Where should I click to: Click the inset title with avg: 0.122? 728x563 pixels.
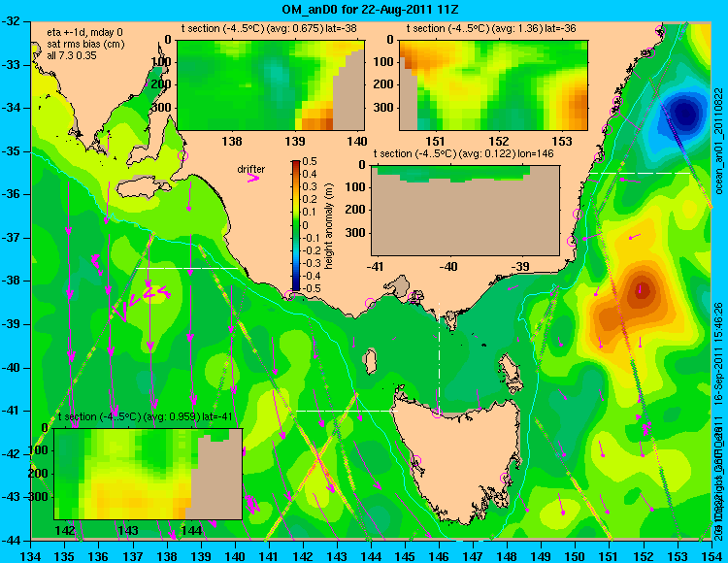(x=463, y=153)
